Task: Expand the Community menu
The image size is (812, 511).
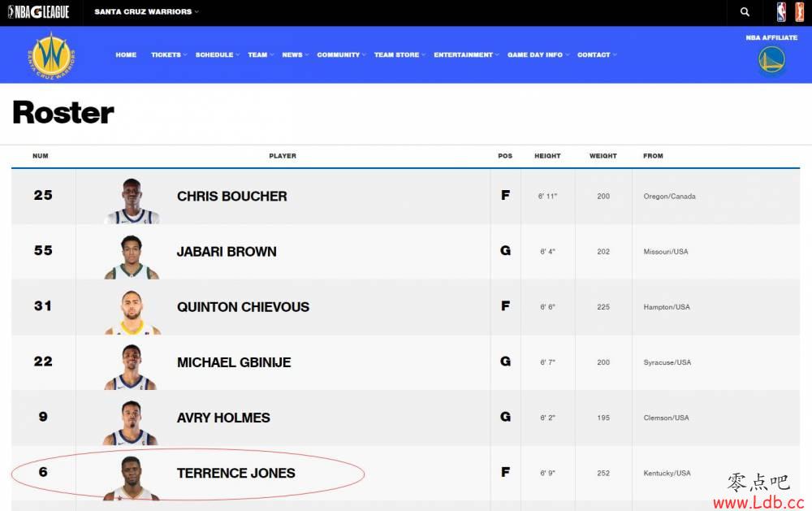Action: [x=341, y=54]
